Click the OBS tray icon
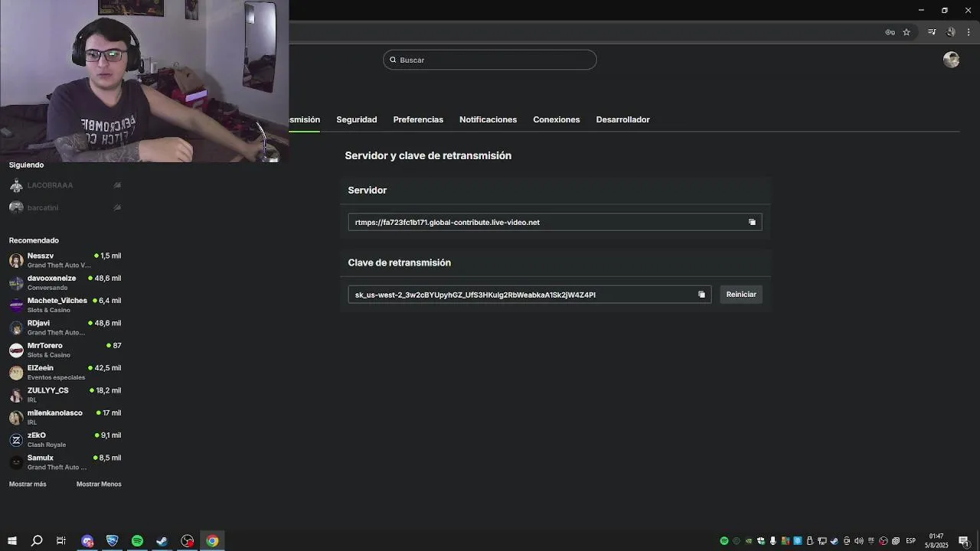This screenshot has width=980, height=551. coord(884,541)
